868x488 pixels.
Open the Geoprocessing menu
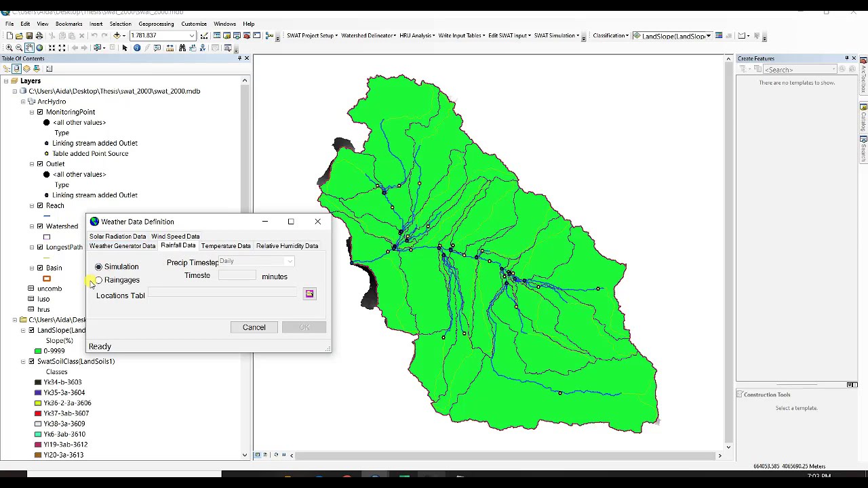coord(156,24)
